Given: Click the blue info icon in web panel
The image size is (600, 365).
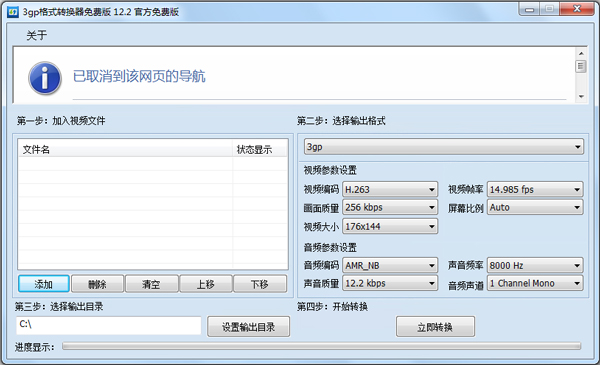Looking at the screenshot, I should 45,78.
